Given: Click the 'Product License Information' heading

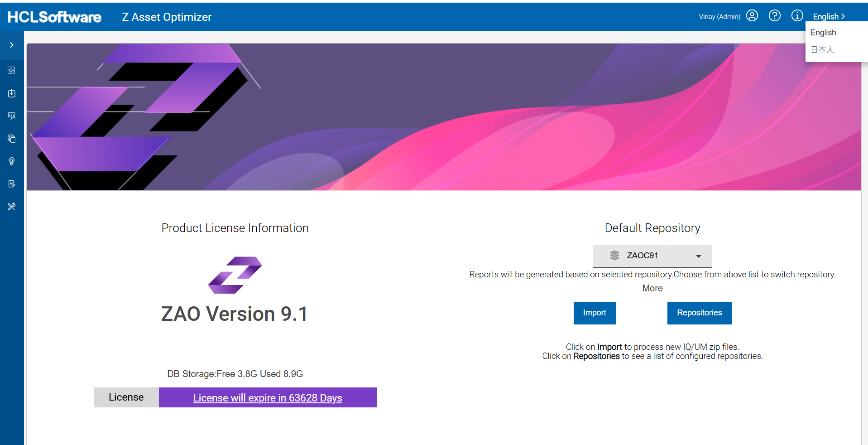Looking at the screenshot, I should coord(235,228).
